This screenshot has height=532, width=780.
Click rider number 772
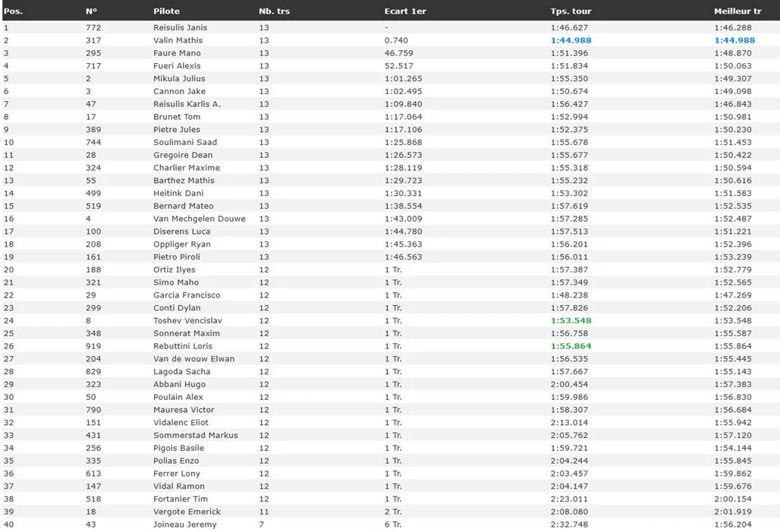[92, 27]
